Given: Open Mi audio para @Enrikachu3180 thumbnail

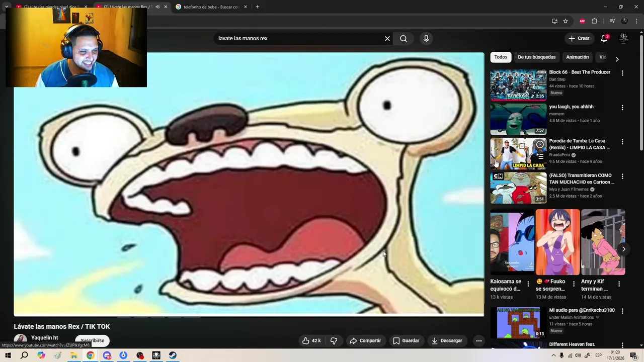Looking at the screenshot, I should pos(518,323).
